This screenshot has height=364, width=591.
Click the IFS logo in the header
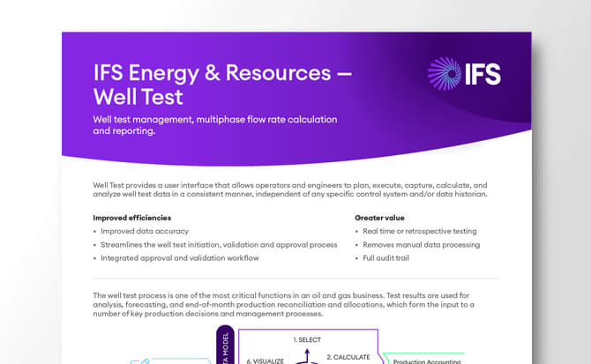464,74
